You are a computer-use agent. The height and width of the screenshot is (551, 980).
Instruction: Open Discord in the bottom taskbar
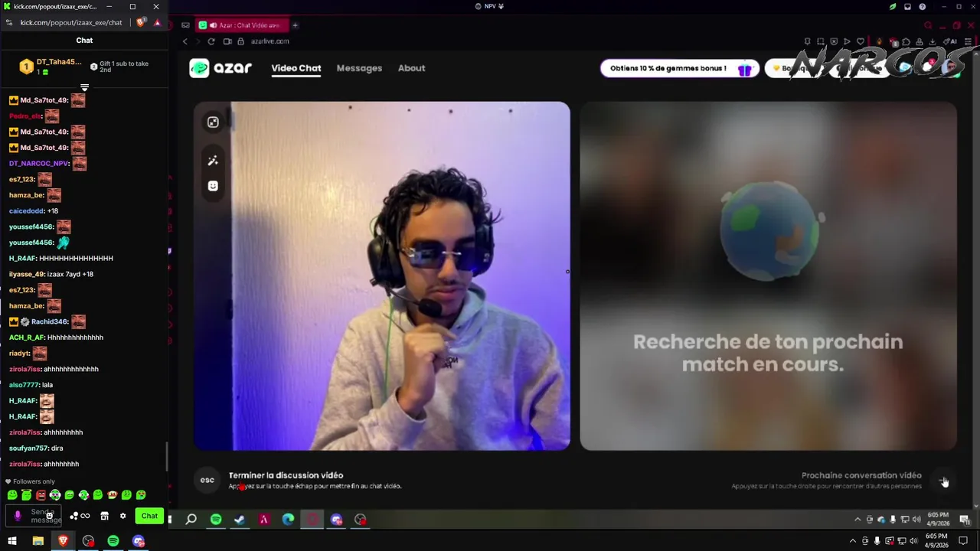(139, 541)
